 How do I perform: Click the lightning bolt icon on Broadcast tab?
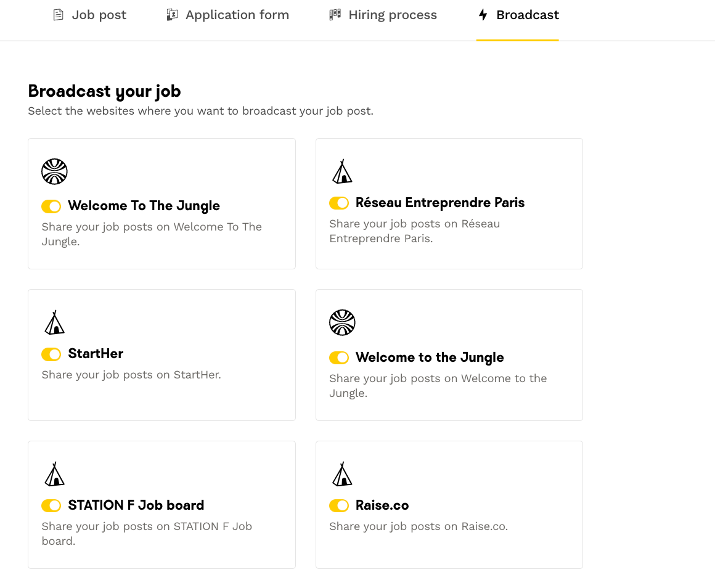(x=483, y=15)
